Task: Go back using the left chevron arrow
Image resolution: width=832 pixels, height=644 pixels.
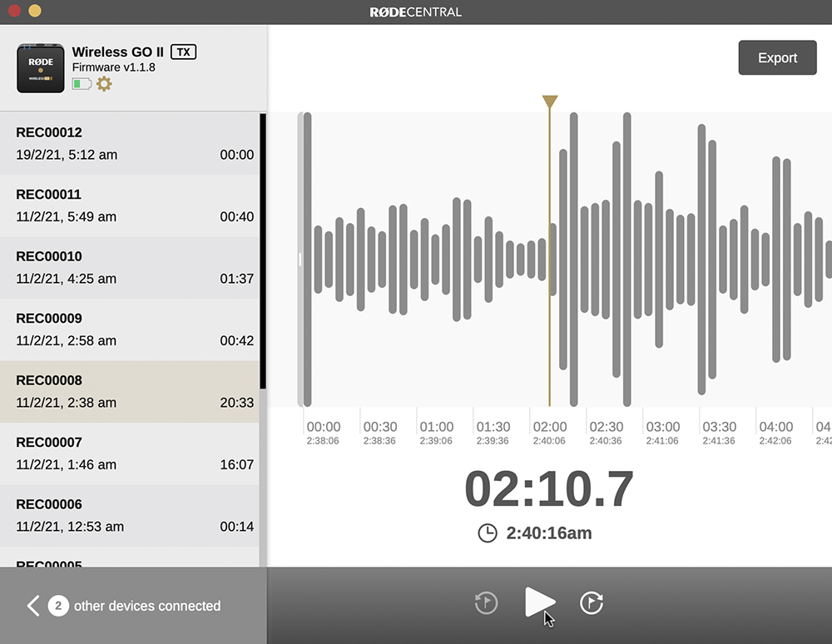Action: click(33, 605)
